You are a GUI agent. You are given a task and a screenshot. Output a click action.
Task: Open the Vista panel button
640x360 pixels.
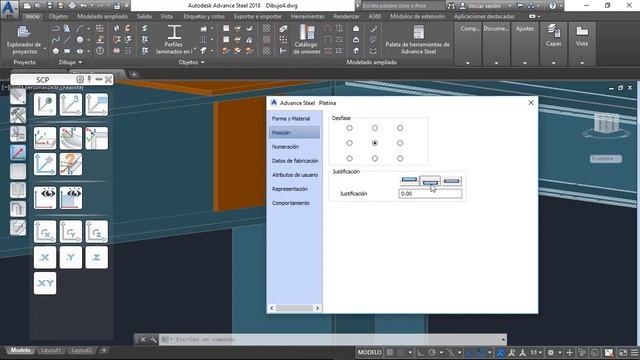(x=582, y=36)
